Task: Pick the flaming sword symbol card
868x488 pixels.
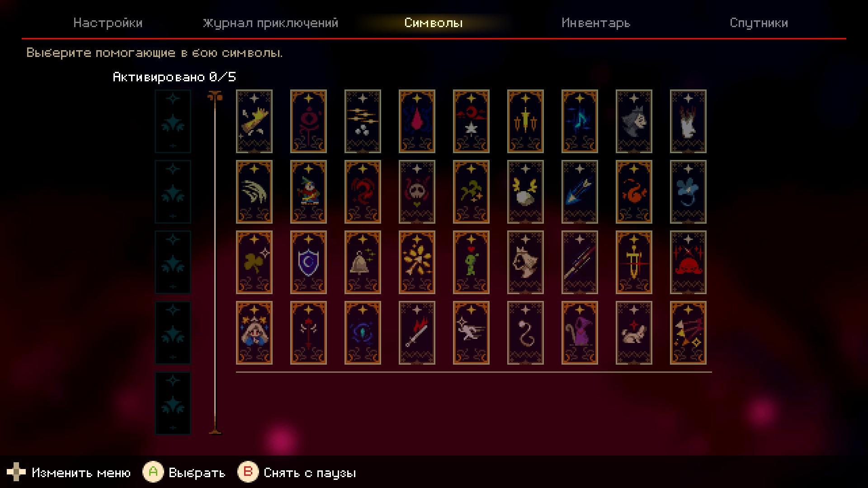Action: pyautogui.click(x=417, y=333)
